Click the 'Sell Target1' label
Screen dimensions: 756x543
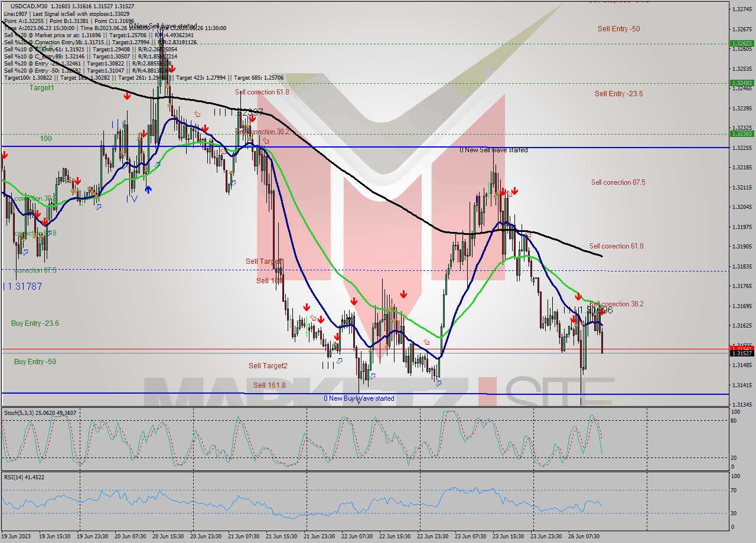tap(265, 261)
